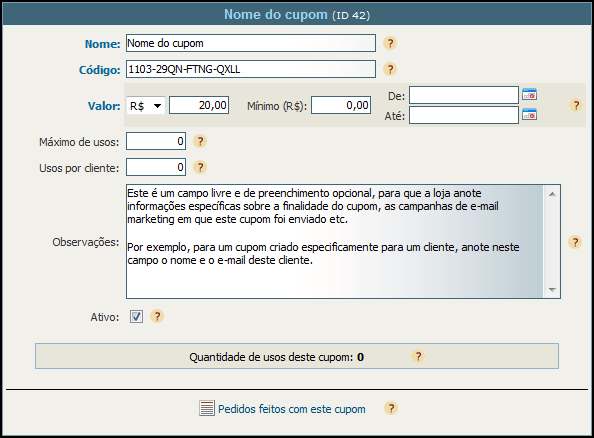The image size is (594, 438).
Task: Click scroll down arrow in Observações textarea
Action: click(x=552, y=289)
